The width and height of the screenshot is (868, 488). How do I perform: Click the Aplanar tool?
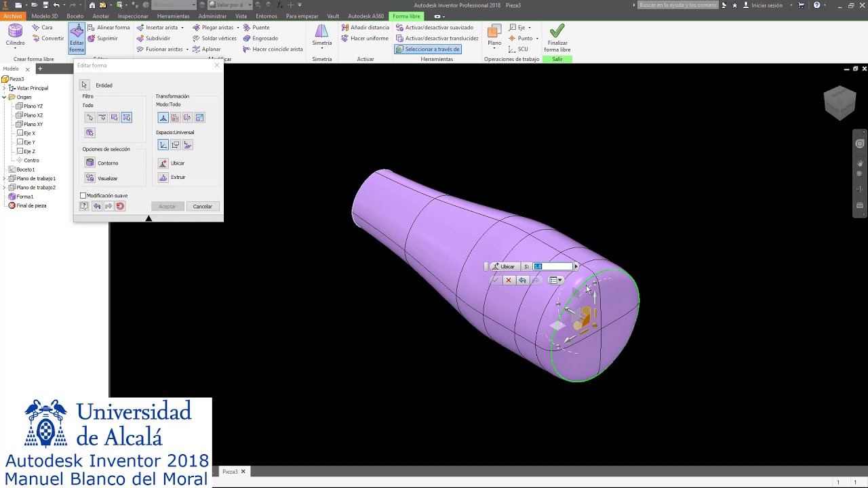(206, 49)
